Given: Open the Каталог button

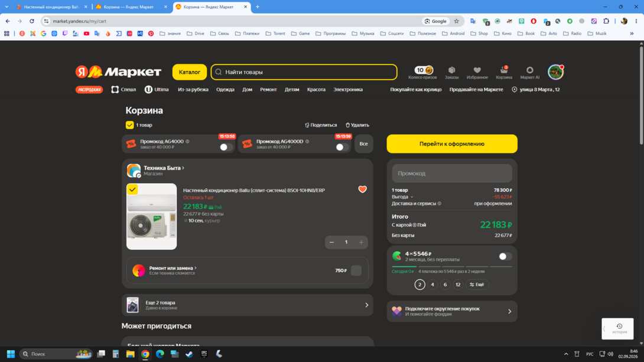Looking at the screenshot, I should [x=189, y=72].
